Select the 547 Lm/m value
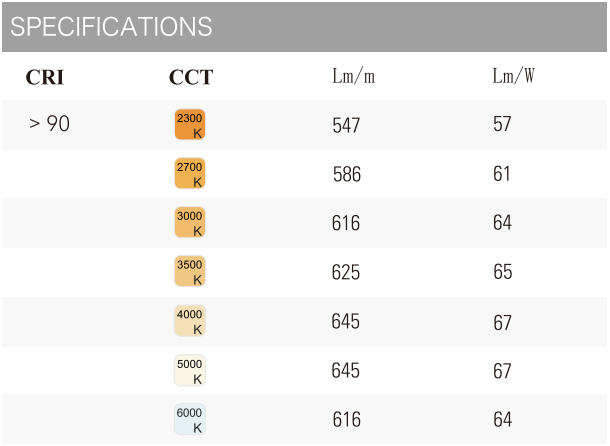 tap(346, 126)
